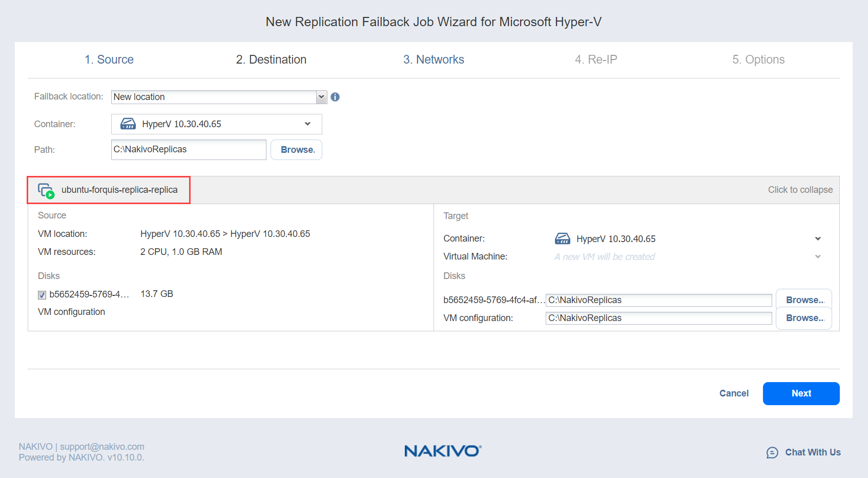
Task: Expand the top Container dropdown arrow
Action: click(307, 124)
